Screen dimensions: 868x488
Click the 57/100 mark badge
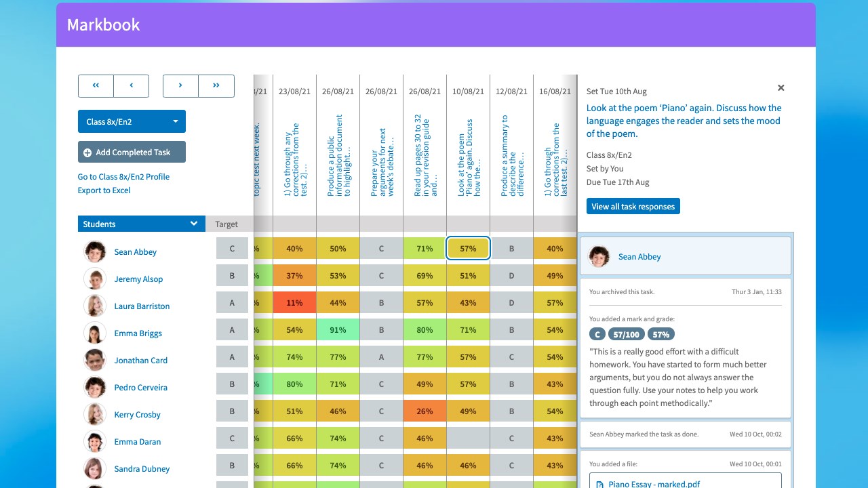626,334
